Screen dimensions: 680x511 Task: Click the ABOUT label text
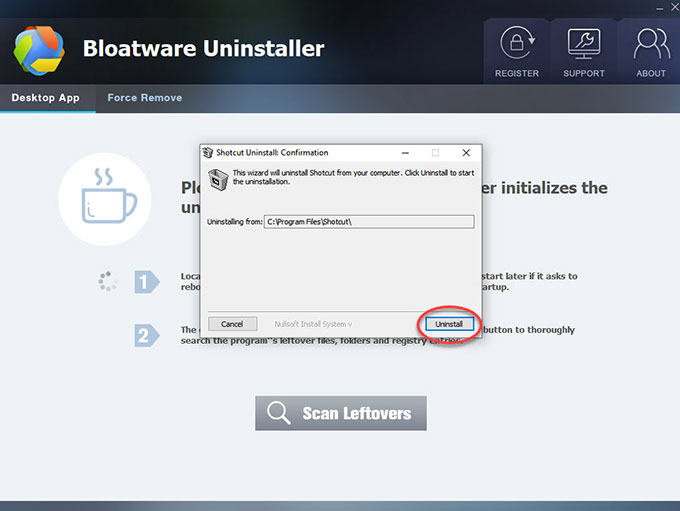(651, 73)
